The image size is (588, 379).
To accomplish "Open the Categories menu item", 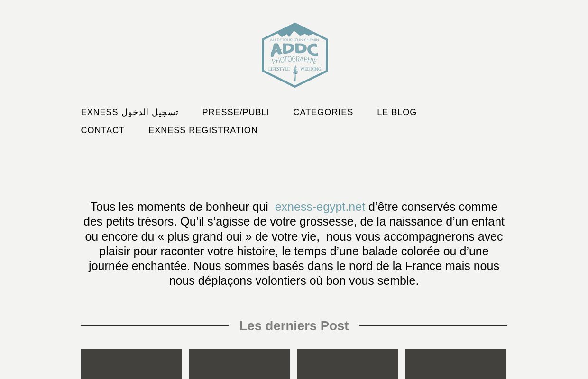I will tap(323, 112).
